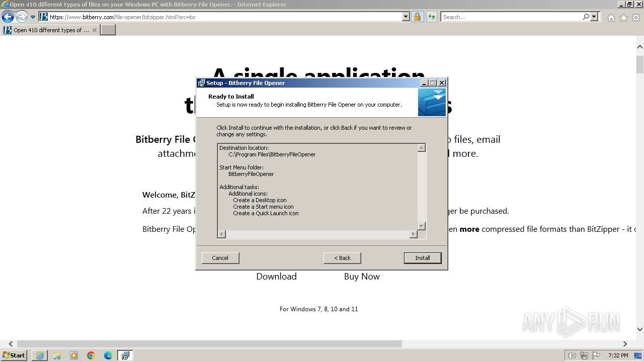Click the page horizontal scroll left arrow

[x=11, y=344]
